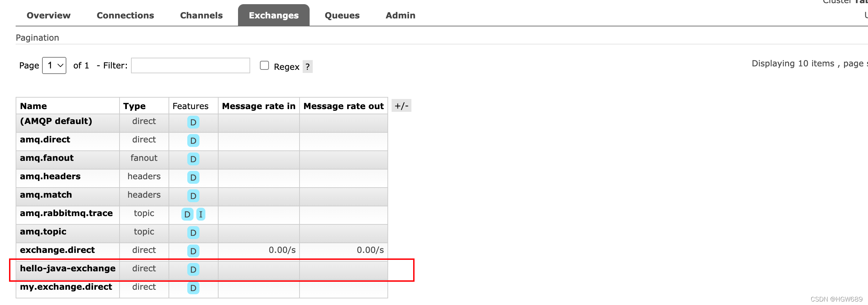The height and width of the screenshot is (305, 868).
Task: Sort by Message rate in header
Action: pos(259,106)
